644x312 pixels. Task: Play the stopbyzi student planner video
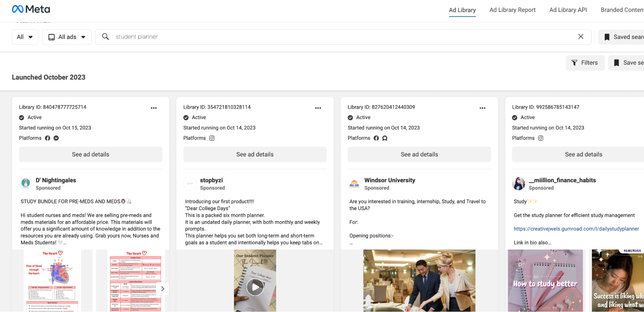click(x=255, y=286)
